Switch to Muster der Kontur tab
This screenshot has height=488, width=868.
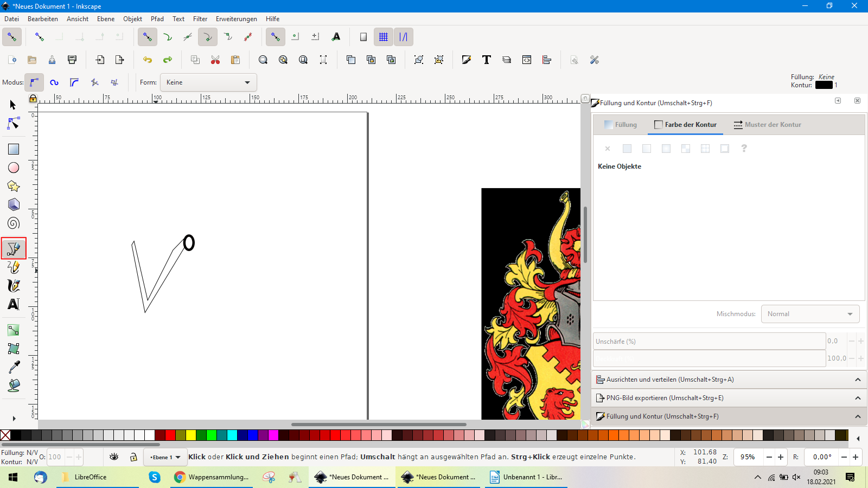[767, 125]
